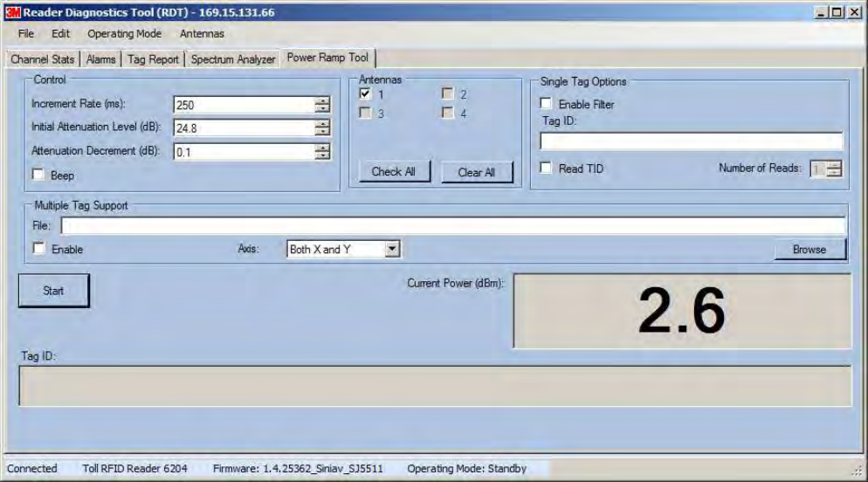
Task: Adjust the Increment Rate spinner arrows
Action: pos(322,105)
